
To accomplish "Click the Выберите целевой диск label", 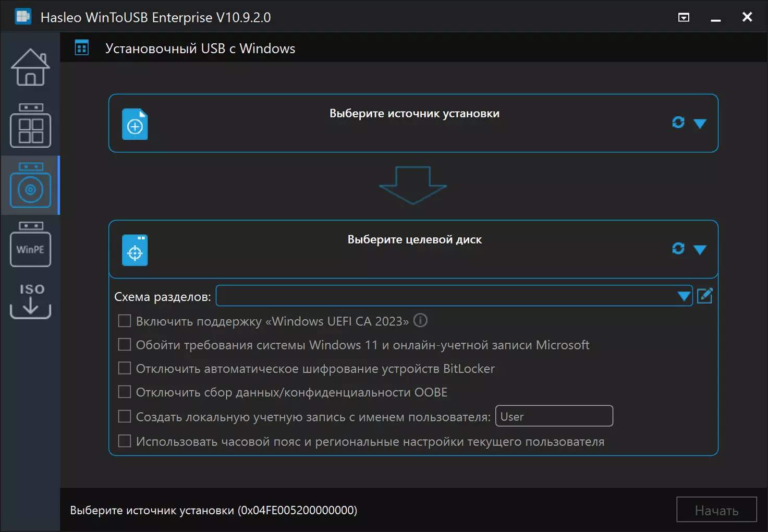I will [x=415, y=240].
